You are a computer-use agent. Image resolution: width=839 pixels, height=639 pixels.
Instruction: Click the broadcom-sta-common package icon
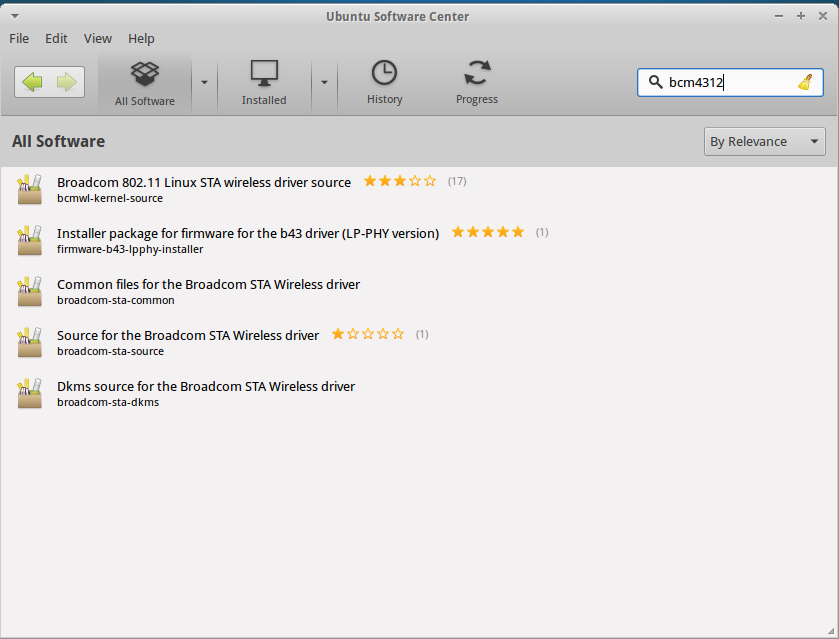[x=29, y=292]
